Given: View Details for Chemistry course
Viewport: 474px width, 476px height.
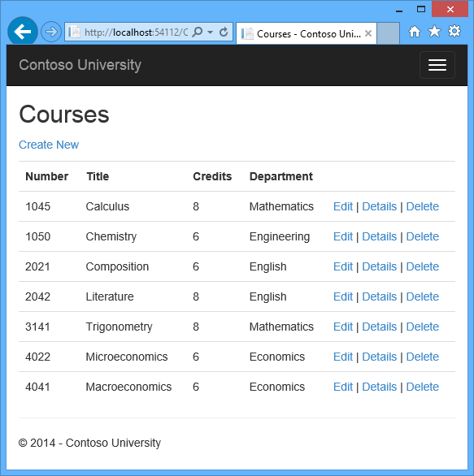Looking at the screenshot, I should point(379,236).
